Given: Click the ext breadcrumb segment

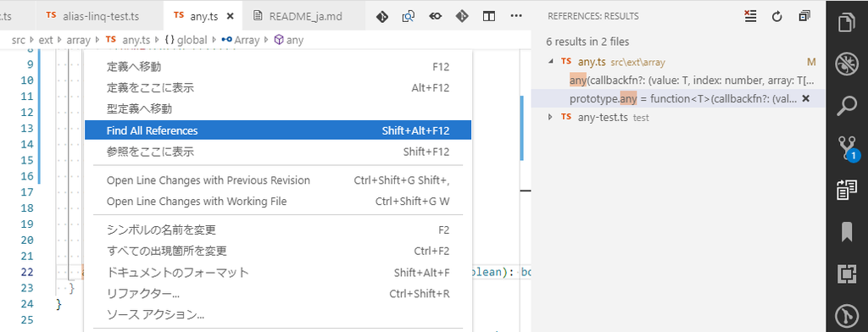Looking at the screenshot, I should point(46,40).
